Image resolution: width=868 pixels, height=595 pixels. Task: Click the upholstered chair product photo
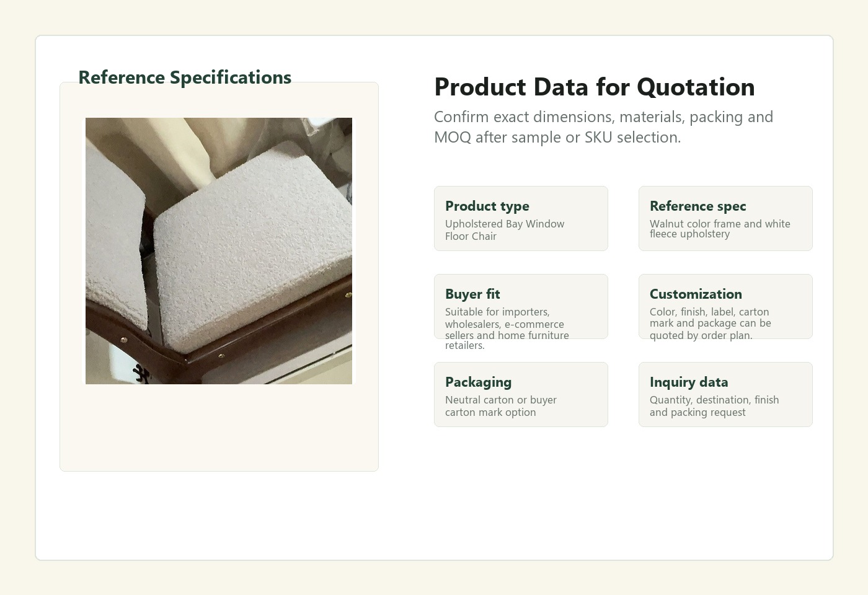219,251
